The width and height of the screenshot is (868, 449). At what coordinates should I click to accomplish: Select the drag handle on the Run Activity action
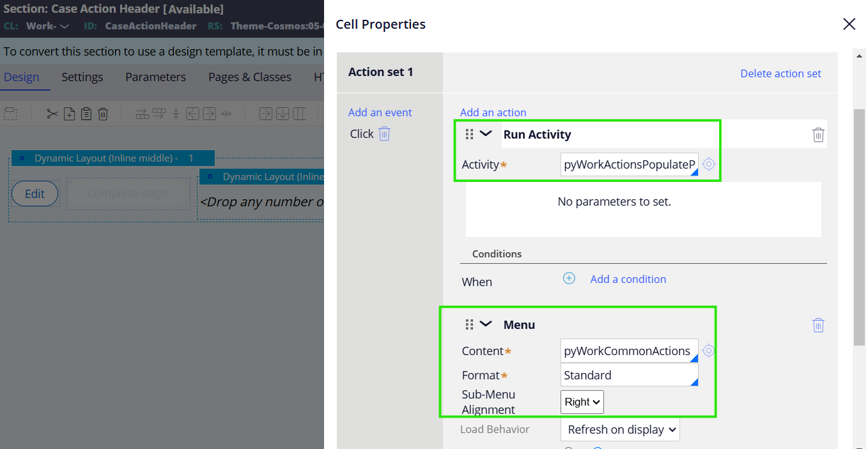click(x=470, y=134)
